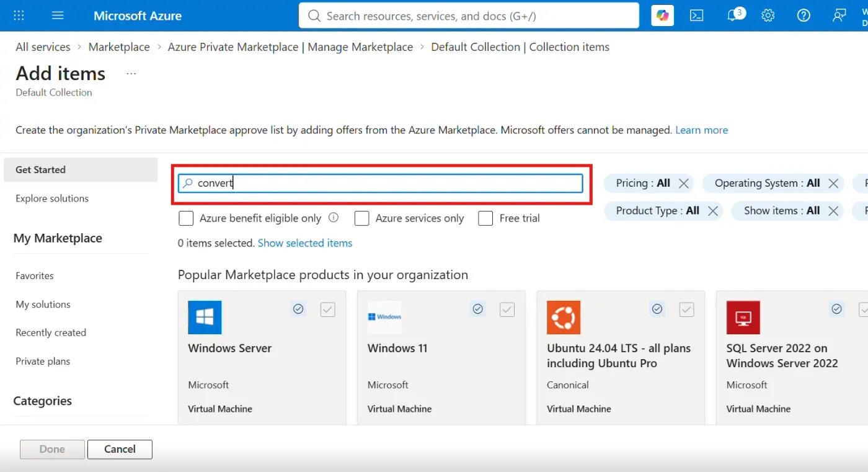Remove the Product Type filter with its X

click(713, 211)
